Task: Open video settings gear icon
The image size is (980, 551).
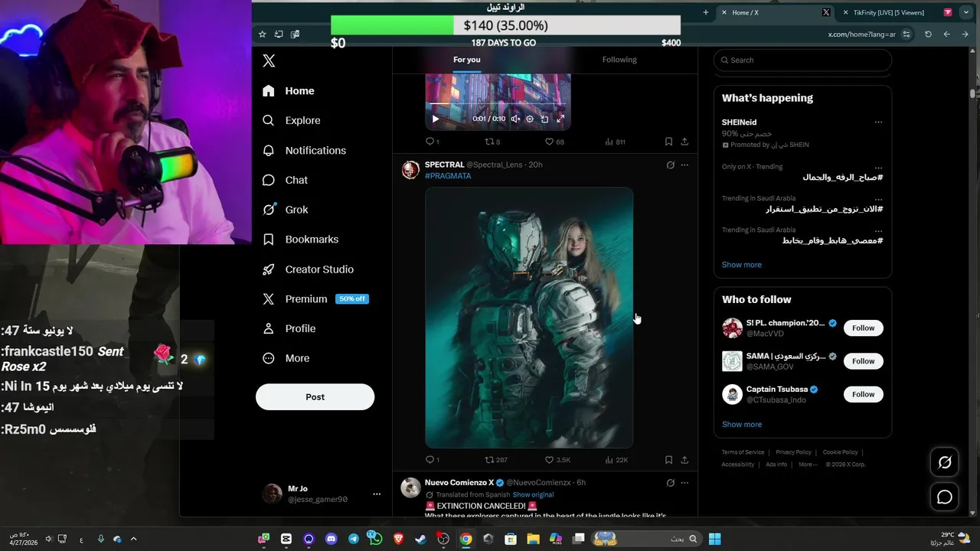Action: 530,119
